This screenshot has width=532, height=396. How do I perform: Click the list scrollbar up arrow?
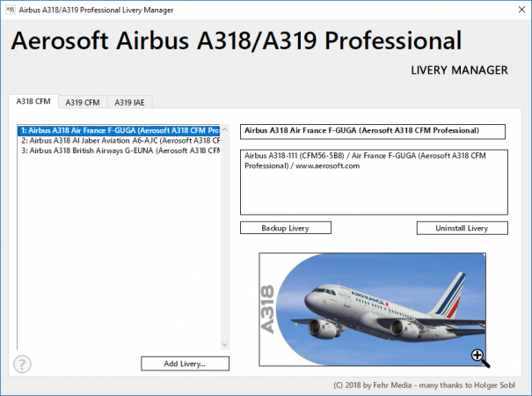pyautogui.click(x=224, y=129)
